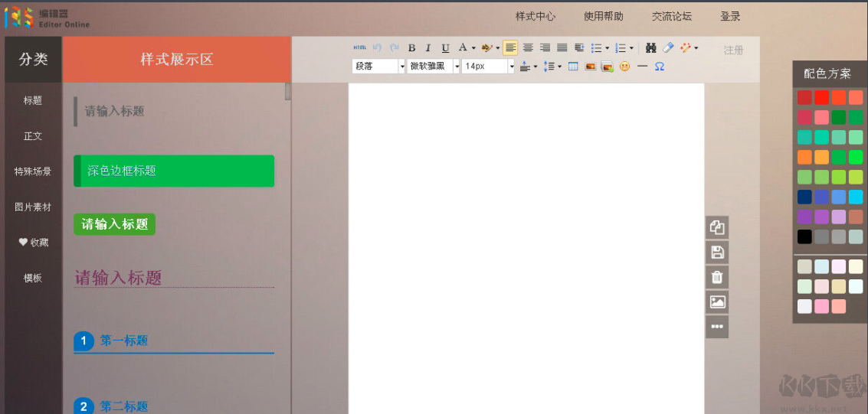Open find and replace binoculars icon

(x=651, y=48)
